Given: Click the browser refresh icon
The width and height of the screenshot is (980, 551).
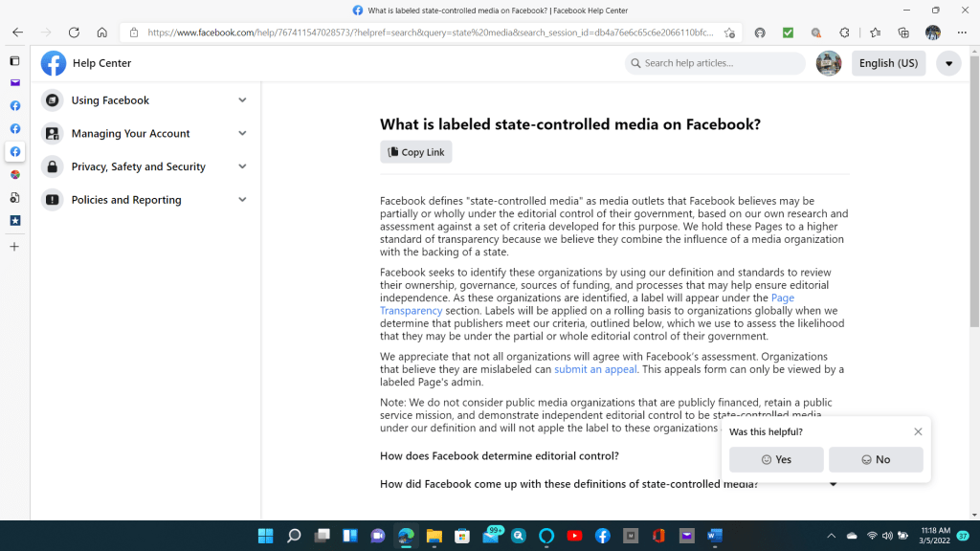Looking at the screenshot, I should pos(74,33).
